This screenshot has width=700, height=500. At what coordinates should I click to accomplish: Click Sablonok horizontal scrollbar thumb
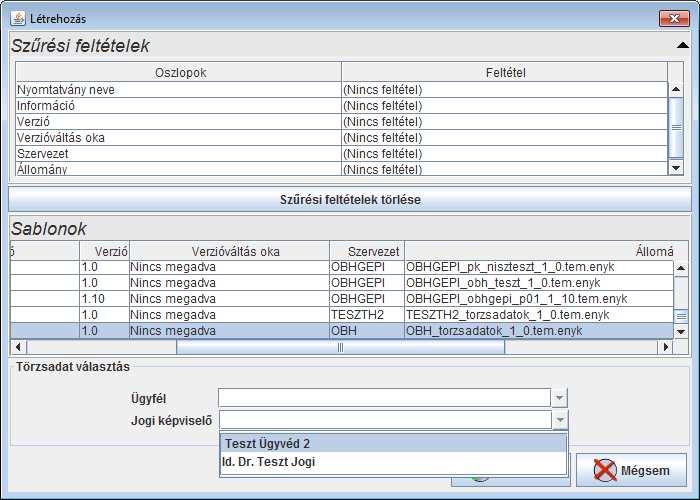click(340, 347)
